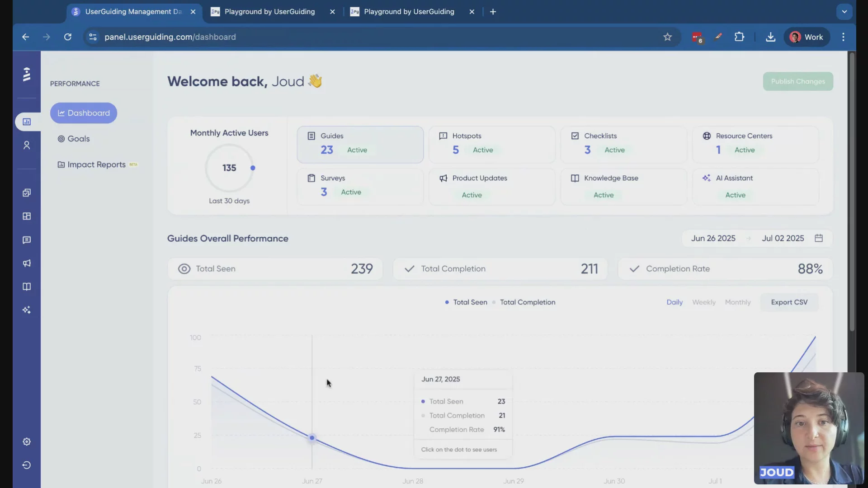Image resolution: width=868 pixels, height=488 pixels.
Task: Click the Jul 02 2025 end date
Action: coord(783,238)
